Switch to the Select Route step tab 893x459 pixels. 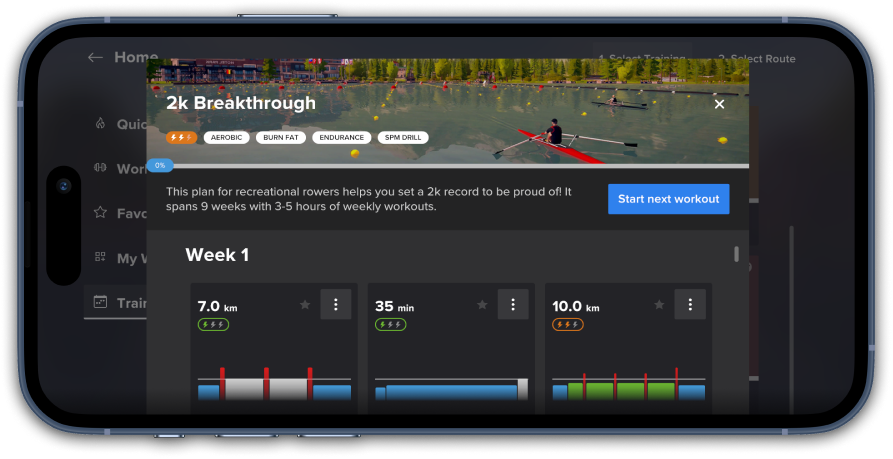click(x=757, y=59)
